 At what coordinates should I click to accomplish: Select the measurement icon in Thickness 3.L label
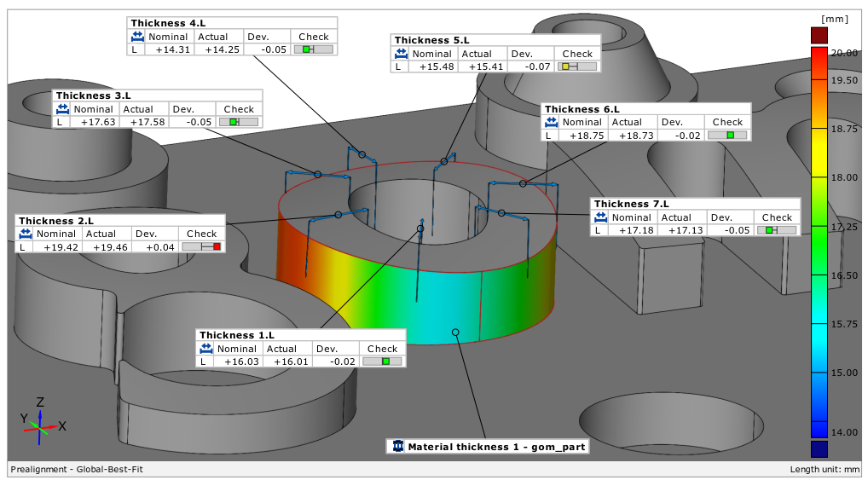62,109
